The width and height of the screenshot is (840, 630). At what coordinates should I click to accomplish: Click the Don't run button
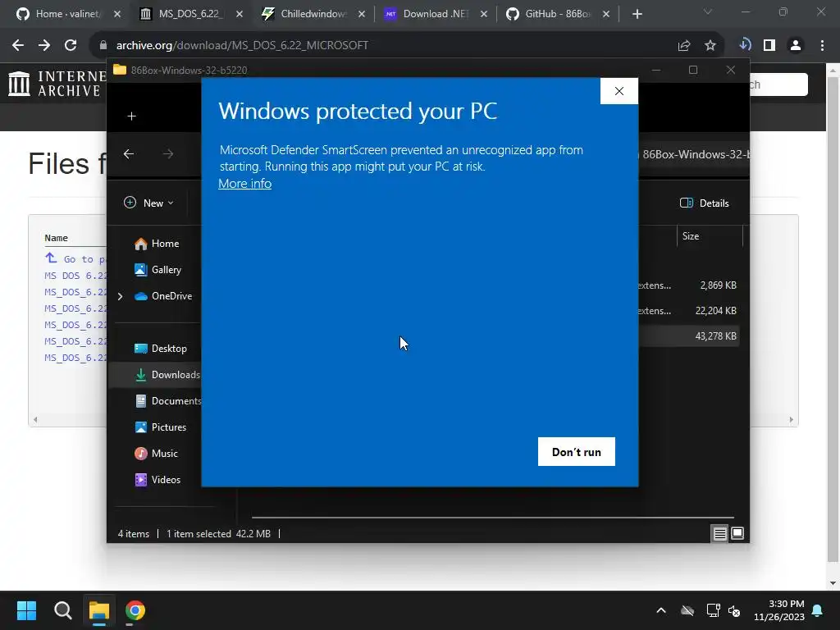(x=577, y=452)
